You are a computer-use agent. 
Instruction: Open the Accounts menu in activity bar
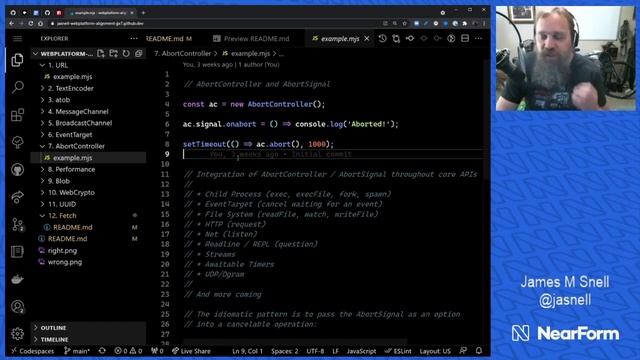click(x=17, y=307)
